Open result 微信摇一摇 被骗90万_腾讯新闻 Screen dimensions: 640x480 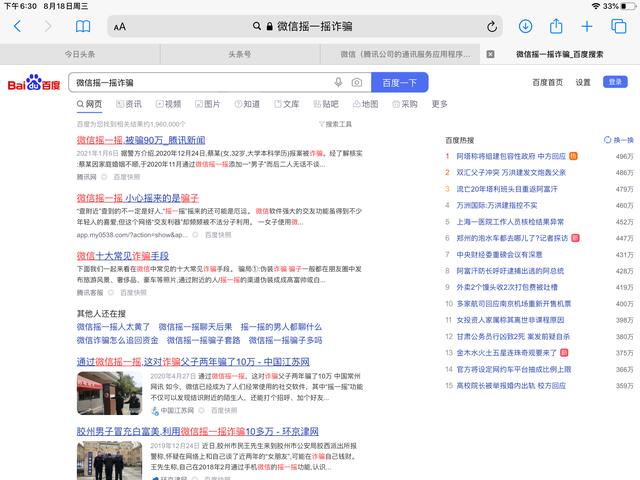pyautogui.click(x=141, y=140)
